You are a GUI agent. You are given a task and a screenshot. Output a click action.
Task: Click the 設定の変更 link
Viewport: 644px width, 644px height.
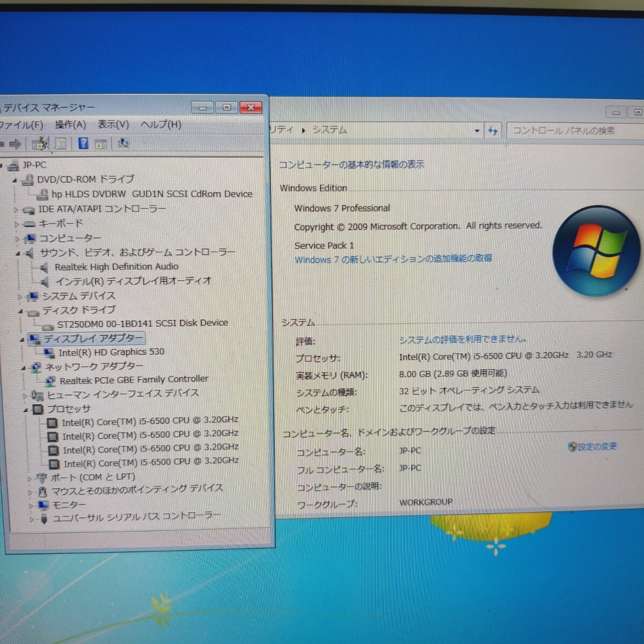click(597, 447)
